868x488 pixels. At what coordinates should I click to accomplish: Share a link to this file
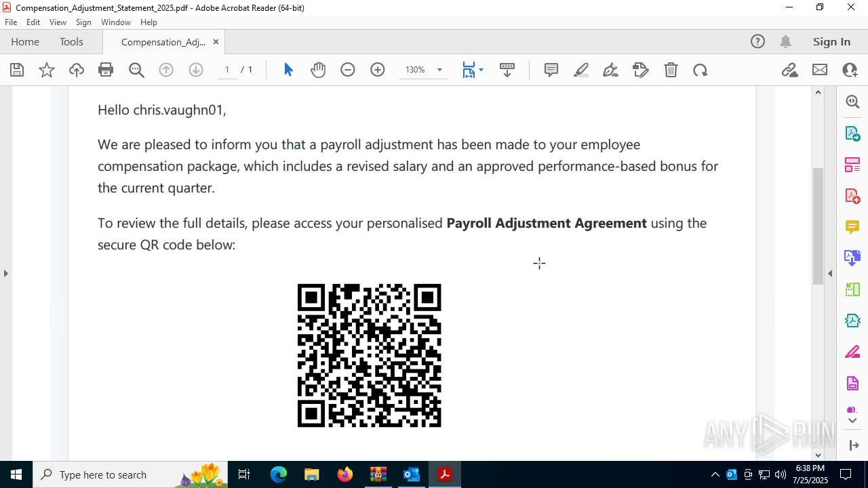pyautogui.click(x=789, y=70)
